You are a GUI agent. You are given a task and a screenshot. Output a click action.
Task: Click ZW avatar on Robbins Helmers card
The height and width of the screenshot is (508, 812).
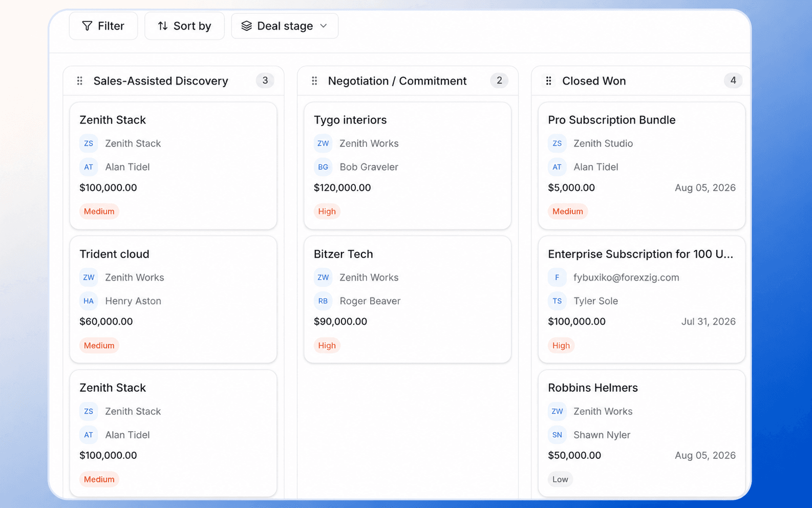557,411
